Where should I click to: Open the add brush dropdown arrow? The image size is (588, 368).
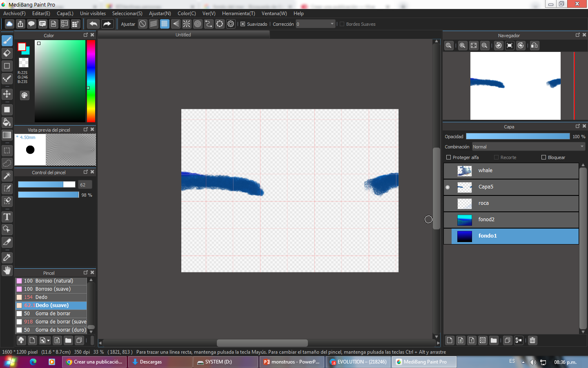pyautogui.click(x=48, y=340)
